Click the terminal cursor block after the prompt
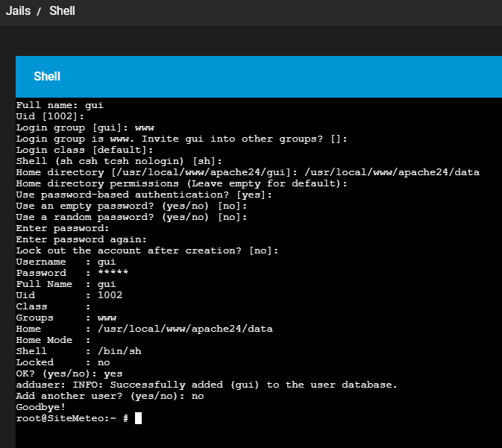The height and width of the screenshot is (448, 502). (138, 418)
